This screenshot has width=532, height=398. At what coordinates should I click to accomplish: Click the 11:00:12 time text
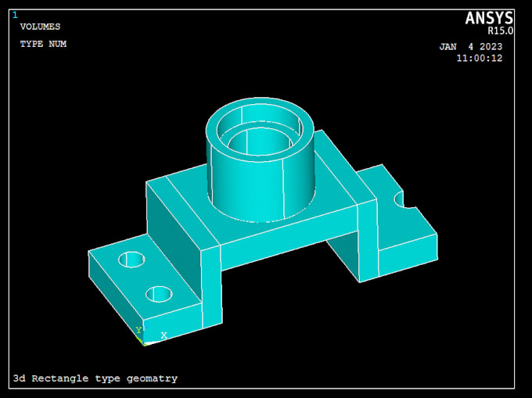coord(479,59)
